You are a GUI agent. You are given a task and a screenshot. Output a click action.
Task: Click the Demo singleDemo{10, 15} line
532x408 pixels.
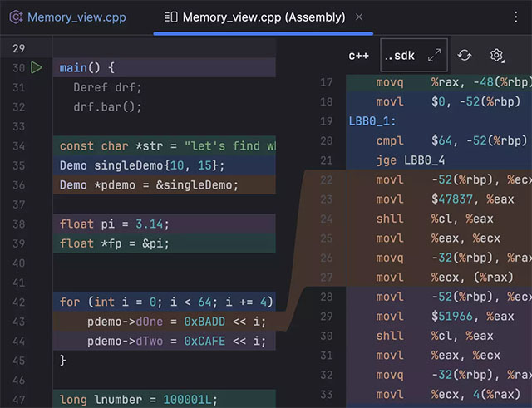pyautogui.click(x=142, y=165)
